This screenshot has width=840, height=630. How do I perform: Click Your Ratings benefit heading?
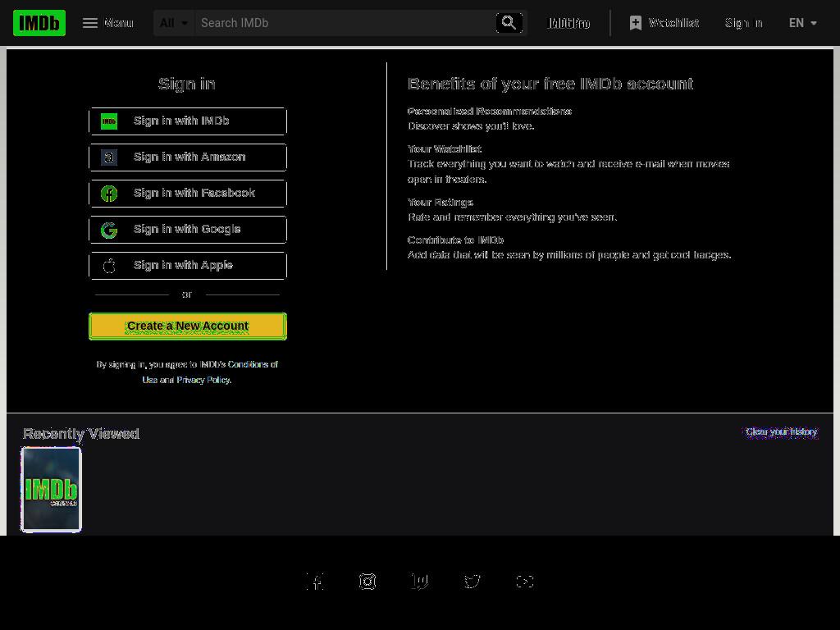click(x=441, y=203)
